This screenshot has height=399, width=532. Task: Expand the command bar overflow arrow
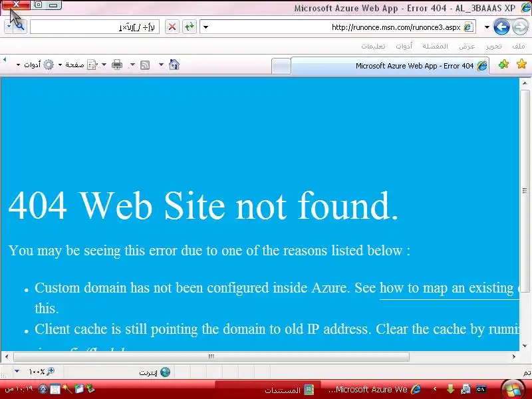5,59
